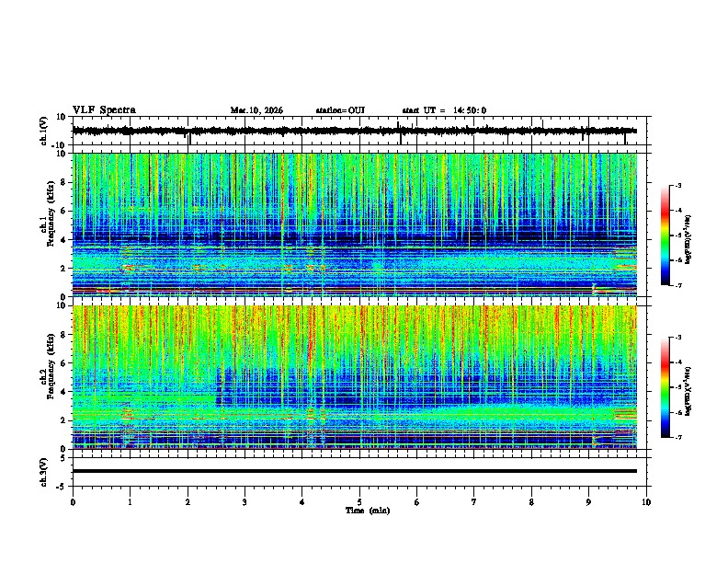Click the ch.1 spectrogram color scale bar

(x=665, y=236)
